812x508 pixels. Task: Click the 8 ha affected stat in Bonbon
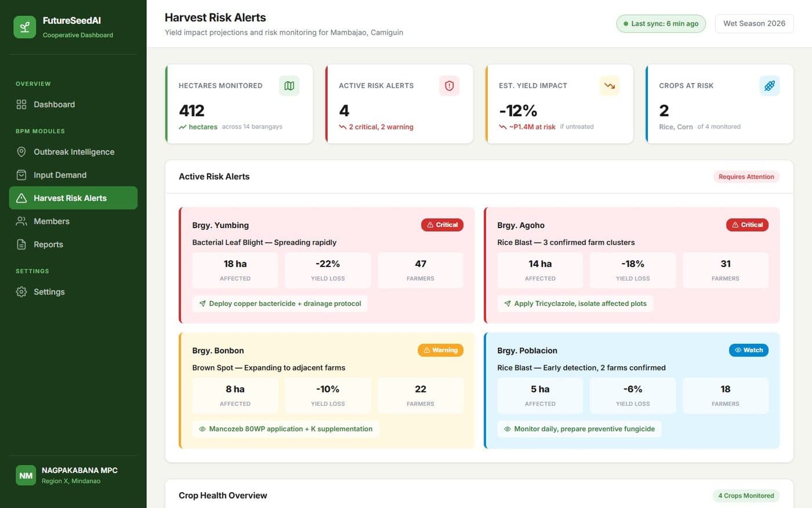click(235, 395)
